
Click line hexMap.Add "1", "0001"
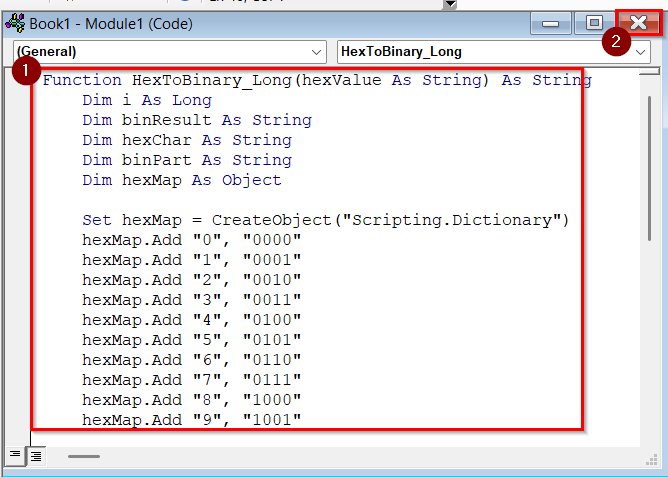pos(192,261)
